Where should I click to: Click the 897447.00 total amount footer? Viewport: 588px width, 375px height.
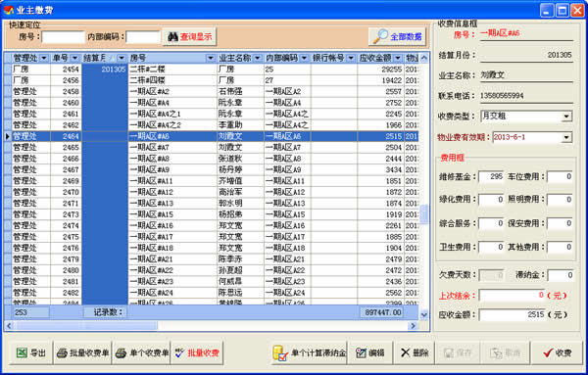coord(381,312)
